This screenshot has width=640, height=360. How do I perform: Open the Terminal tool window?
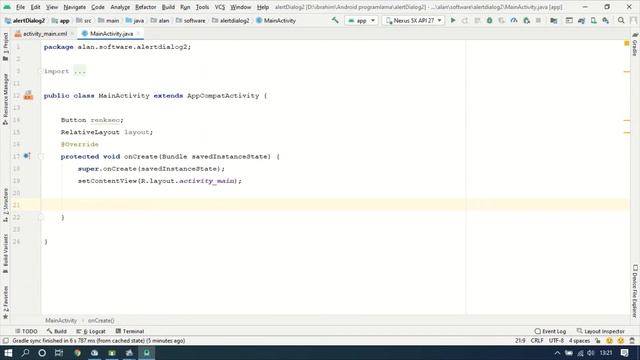[130, 331]
